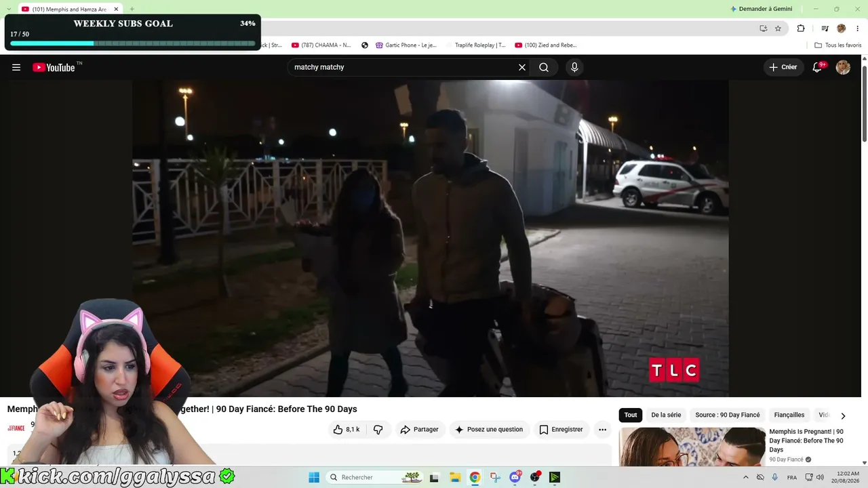
Task: Click the video player to pause
Action: [x=431, y=238]
